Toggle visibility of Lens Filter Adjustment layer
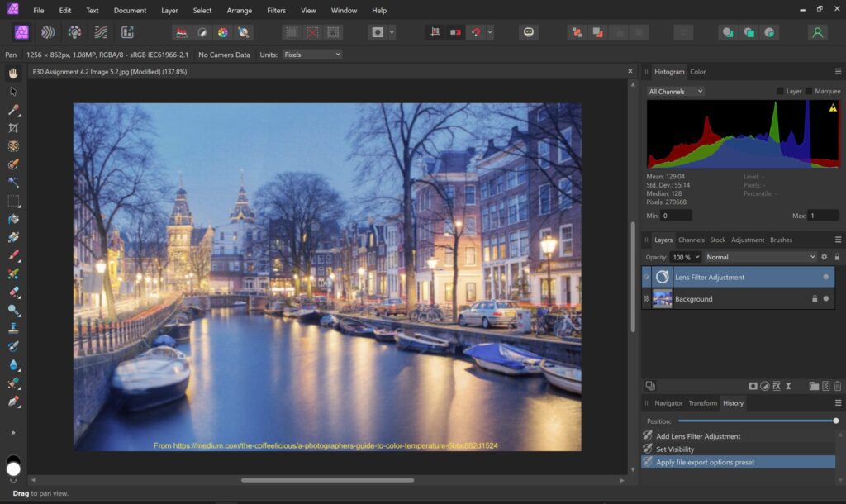This screenshot has height=504, width=846. tap(825, 278)
